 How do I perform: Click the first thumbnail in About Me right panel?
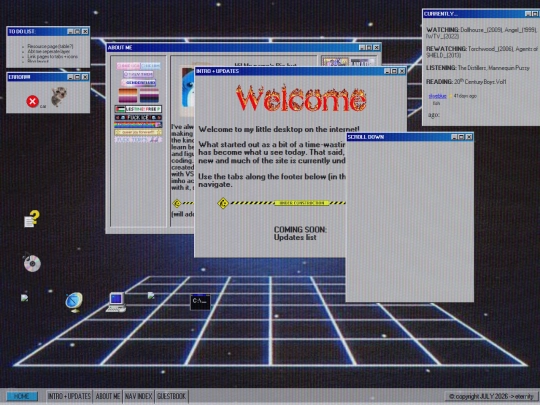point(335,62)
